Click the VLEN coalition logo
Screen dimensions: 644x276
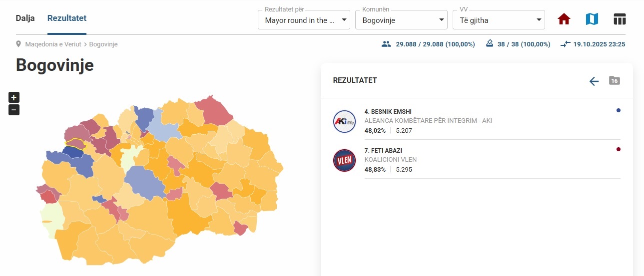(x=344, y=160)
